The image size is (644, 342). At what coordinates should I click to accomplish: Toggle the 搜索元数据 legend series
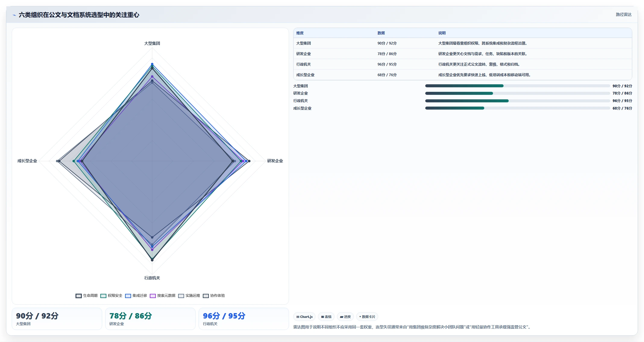click(x=162, y=296)
